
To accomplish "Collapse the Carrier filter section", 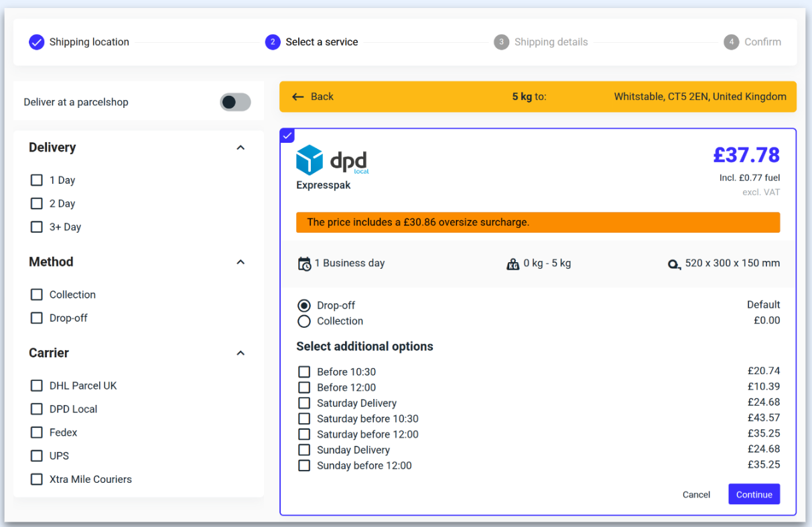I will point(241,353).
